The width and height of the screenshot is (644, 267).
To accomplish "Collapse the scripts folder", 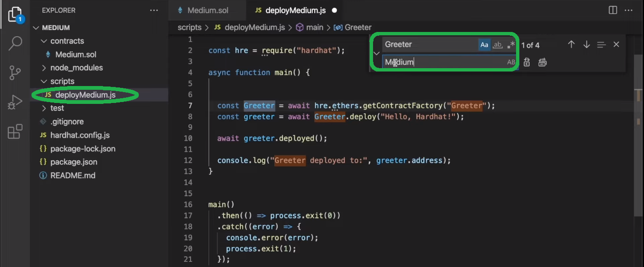I will (45, 81).
